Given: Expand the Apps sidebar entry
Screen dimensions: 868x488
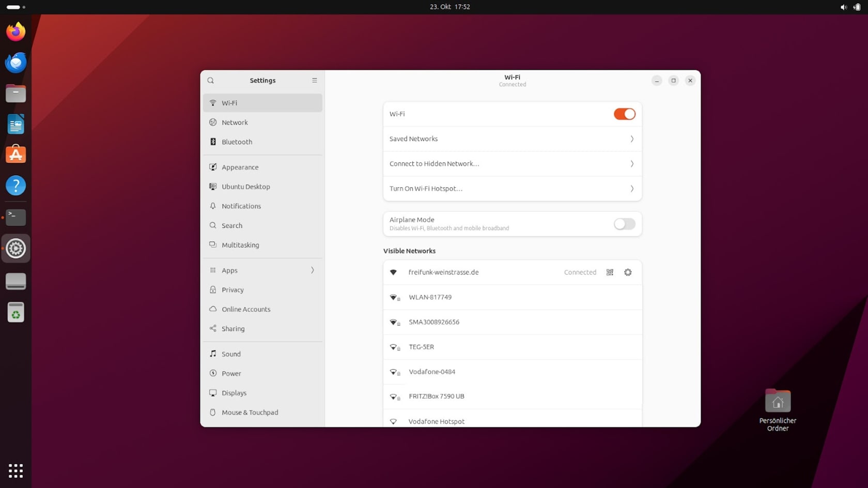Looking at the screenshot, I should pos(262,270).
